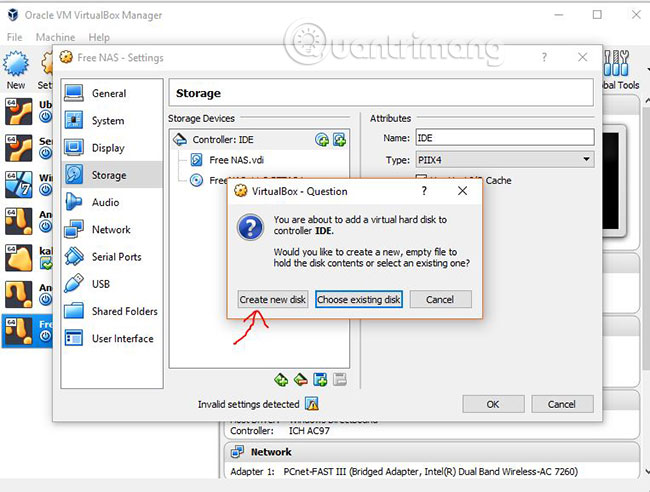Click Cancel in Settings dialog

point(562,404)
